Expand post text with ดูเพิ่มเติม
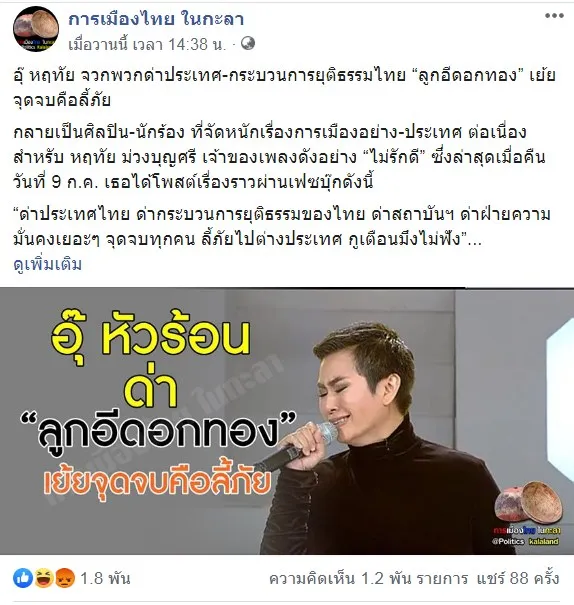Image resolution: width=574 pixels, height=605 pixels. (47, 265)
